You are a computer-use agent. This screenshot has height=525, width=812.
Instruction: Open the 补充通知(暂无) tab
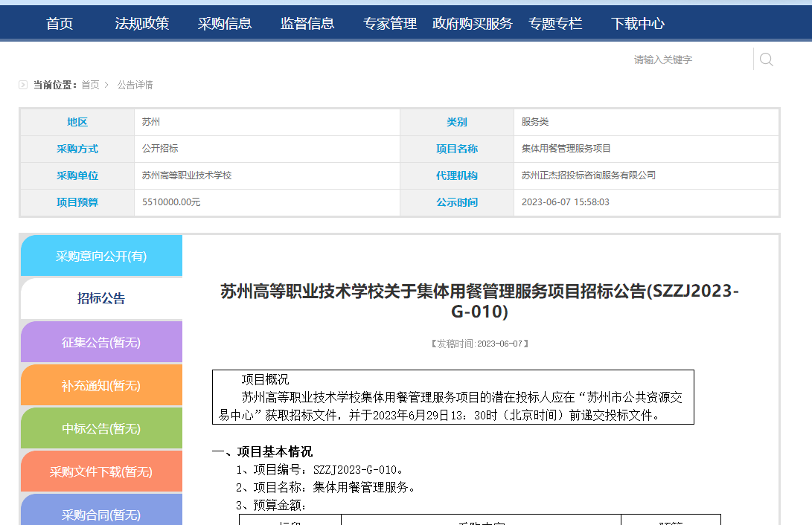point(101,385)
